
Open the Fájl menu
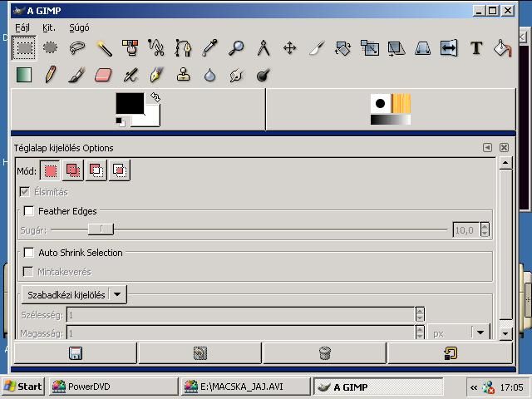[x=22, y=27]
